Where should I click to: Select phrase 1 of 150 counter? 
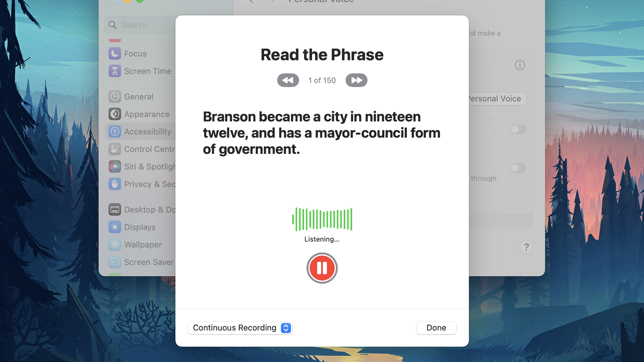click(322, 80)
